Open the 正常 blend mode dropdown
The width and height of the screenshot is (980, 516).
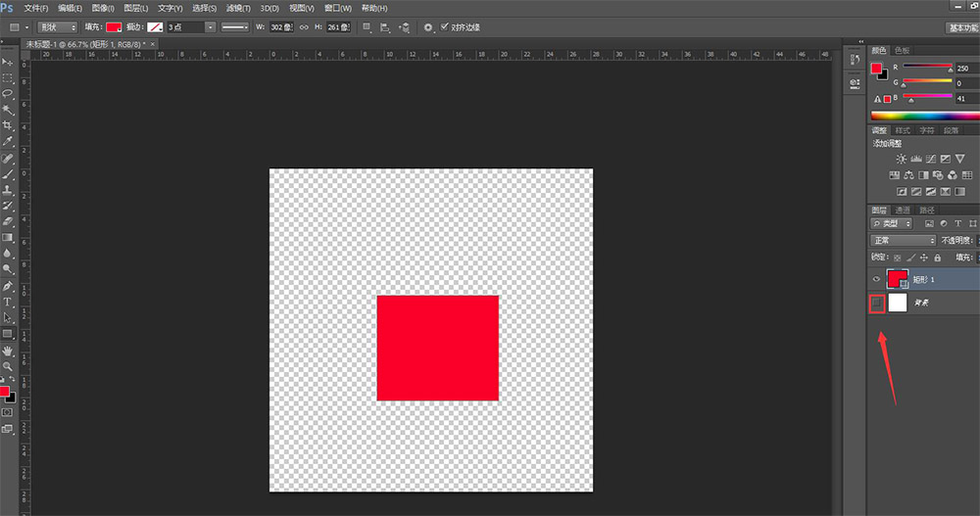(x=904, y=240)
